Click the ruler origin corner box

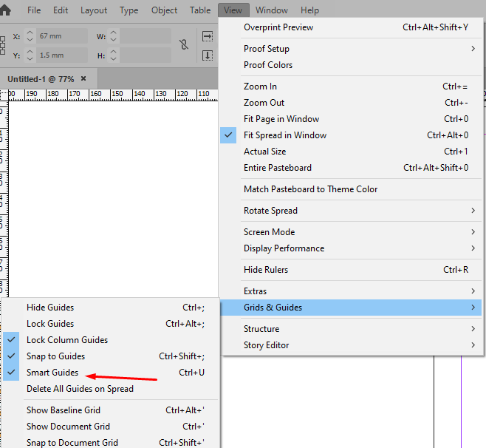(4, 95)
